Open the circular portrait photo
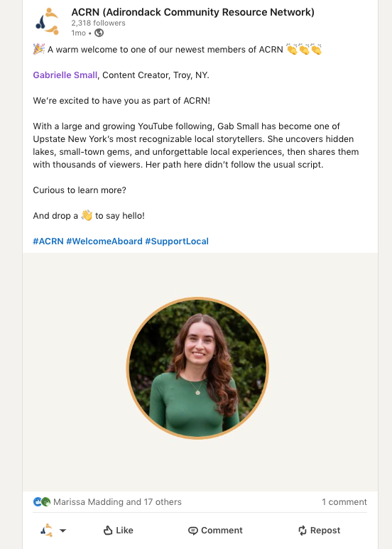 coord(197,368)
